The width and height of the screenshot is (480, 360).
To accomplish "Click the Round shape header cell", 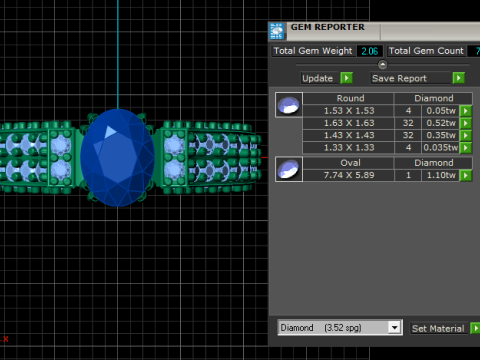I will (348, 98).
